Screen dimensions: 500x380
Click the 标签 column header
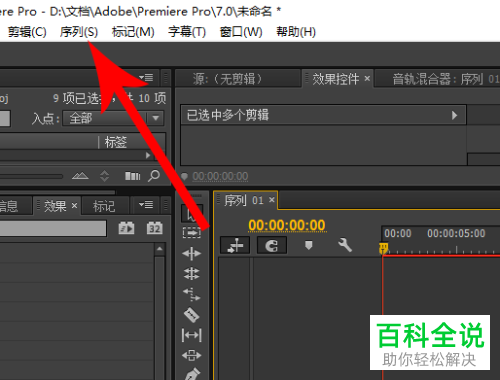tap(116, 142)
